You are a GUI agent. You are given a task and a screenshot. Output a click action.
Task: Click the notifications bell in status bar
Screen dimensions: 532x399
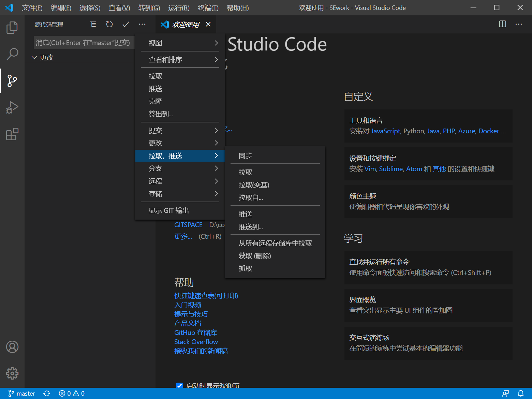[521, 394]
